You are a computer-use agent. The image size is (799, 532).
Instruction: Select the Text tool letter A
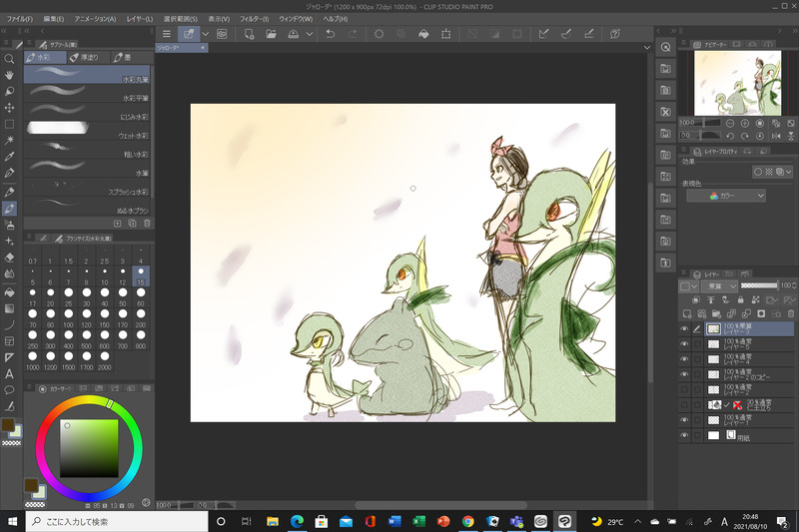[9, 374]
